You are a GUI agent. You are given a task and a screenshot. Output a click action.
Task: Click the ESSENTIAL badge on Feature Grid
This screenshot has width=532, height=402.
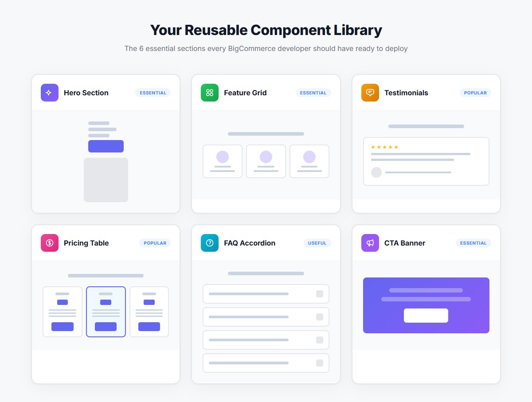(x=313, y=93)
